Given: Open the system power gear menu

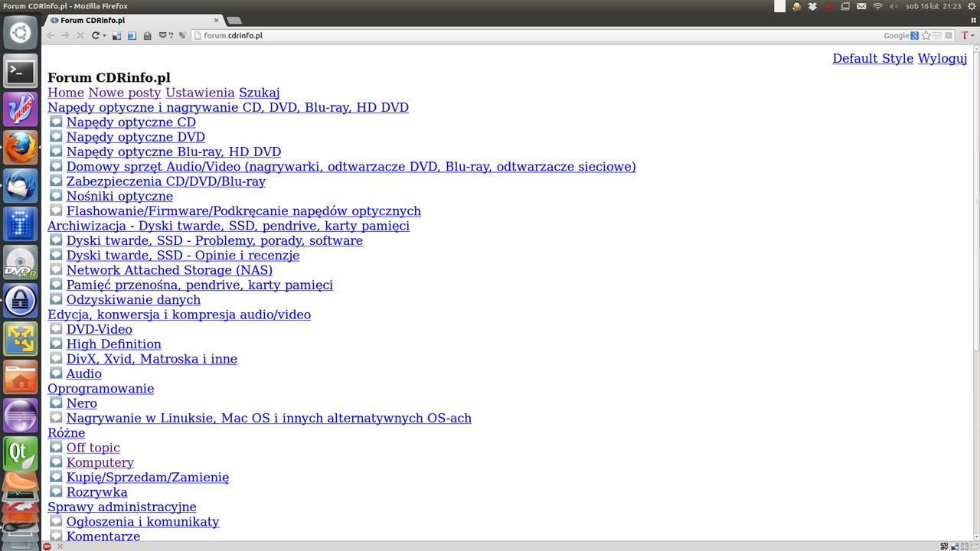Looking at the screenshot, I should 972,6.
